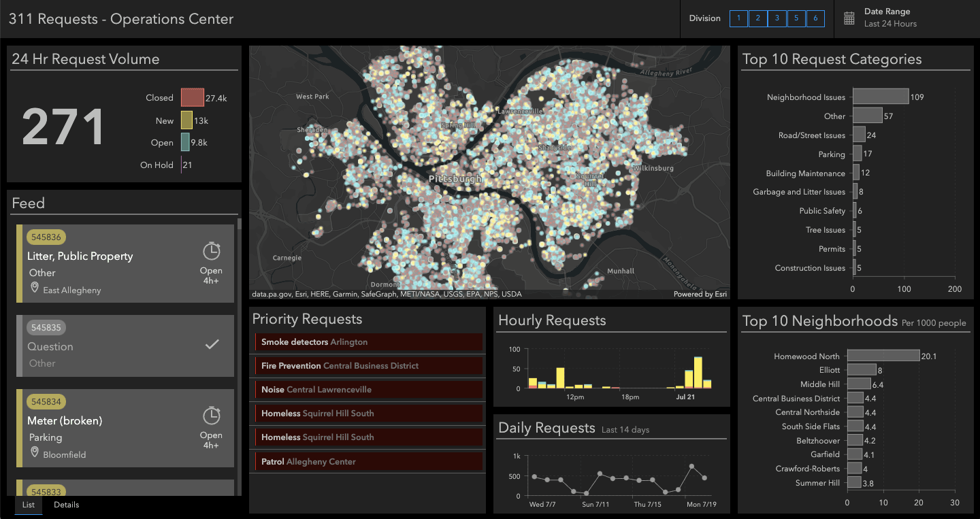980x519 pixels.
Task: Click the red Closed status color swatch
Action: click(x=192, y=97)
